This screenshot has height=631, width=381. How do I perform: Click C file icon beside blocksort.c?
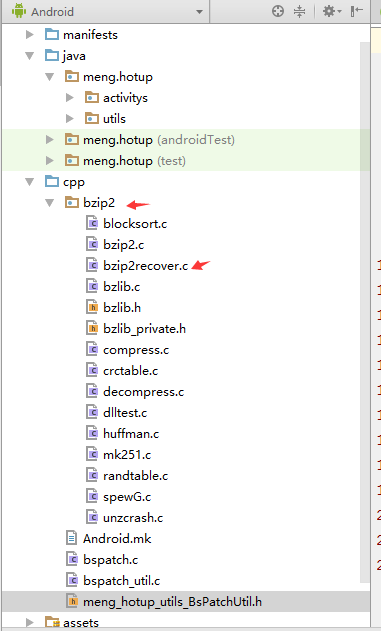tap(92, 223)
